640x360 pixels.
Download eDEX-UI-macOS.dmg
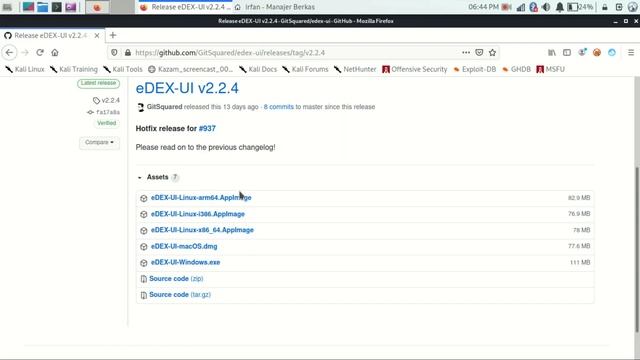(184, 247)
